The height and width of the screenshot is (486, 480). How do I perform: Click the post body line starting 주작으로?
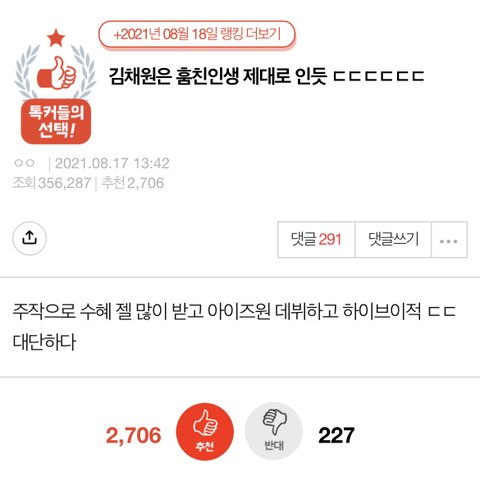(234, 311)
